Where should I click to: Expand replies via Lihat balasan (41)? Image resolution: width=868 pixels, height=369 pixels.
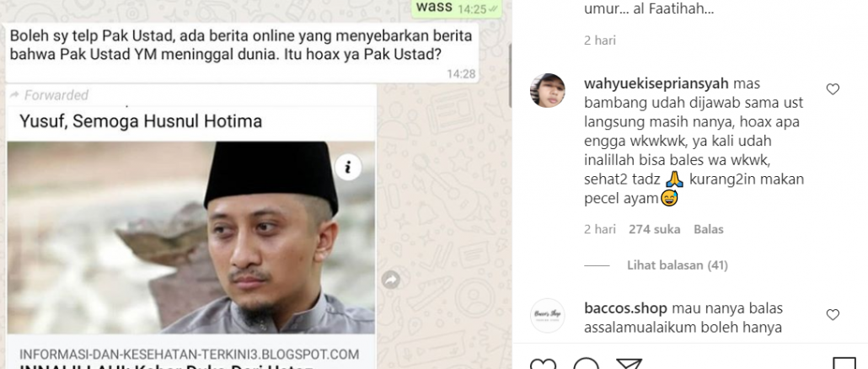[677, 265]
